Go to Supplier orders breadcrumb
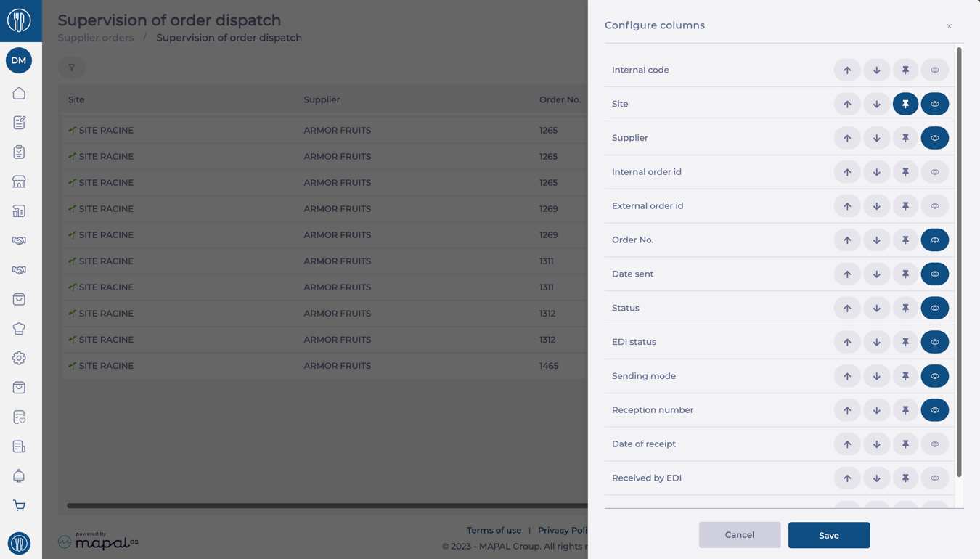The width and height of the screenshot is (980, 559). click(x=96, y=38)
